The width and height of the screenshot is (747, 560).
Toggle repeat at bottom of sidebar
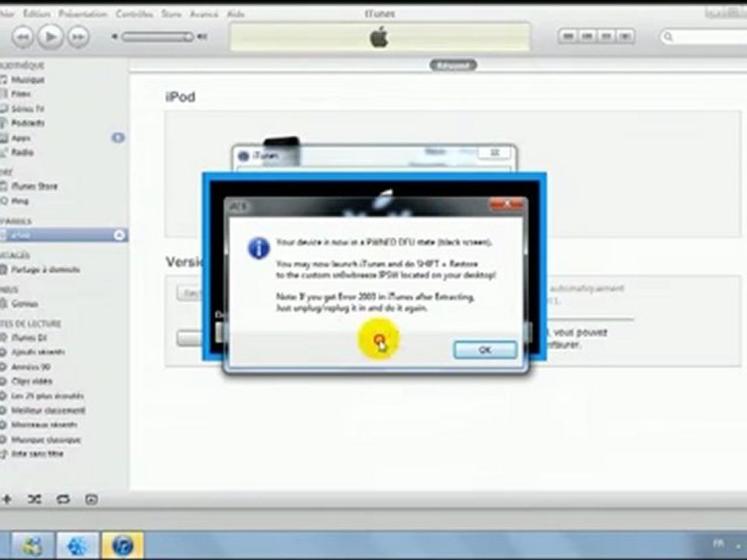coord(63,499)
